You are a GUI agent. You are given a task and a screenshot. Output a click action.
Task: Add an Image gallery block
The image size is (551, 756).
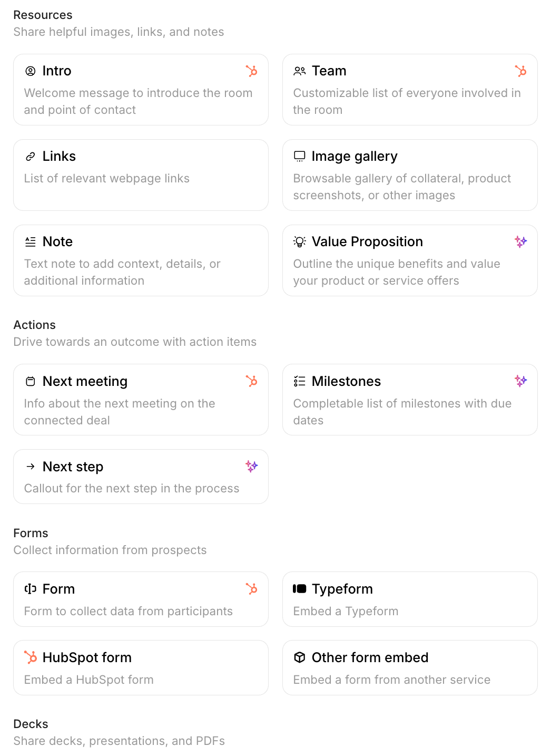coord(410,175)
